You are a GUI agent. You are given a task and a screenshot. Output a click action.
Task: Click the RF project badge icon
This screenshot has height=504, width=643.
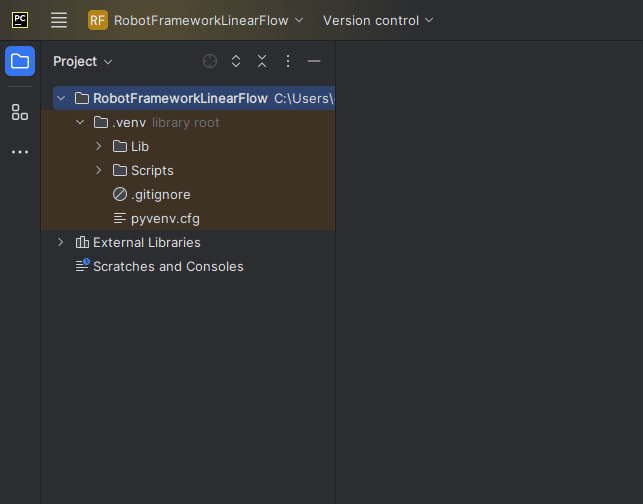tap(98, 20)
